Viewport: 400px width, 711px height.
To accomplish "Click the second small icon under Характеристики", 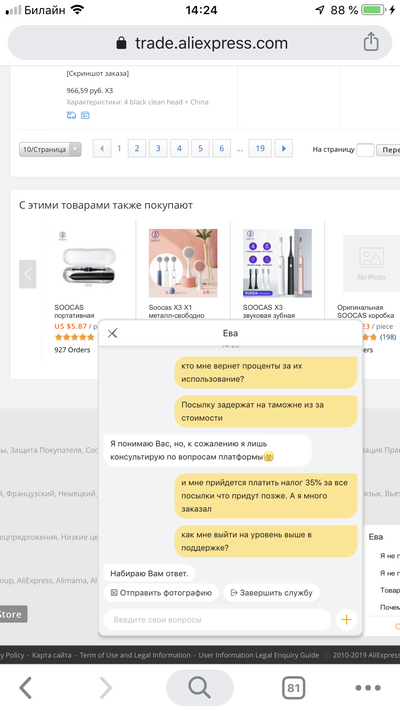I will click(x=85, y=115).
